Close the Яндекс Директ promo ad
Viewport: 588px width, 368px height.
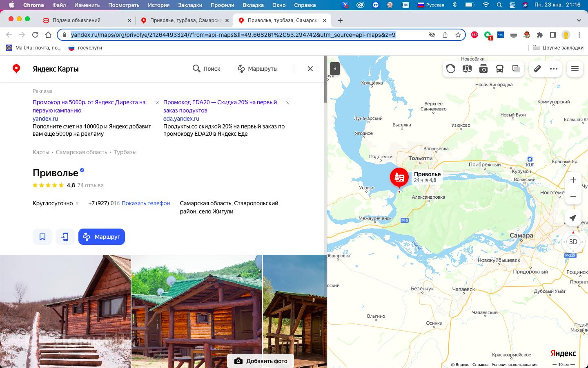(157, 103)
